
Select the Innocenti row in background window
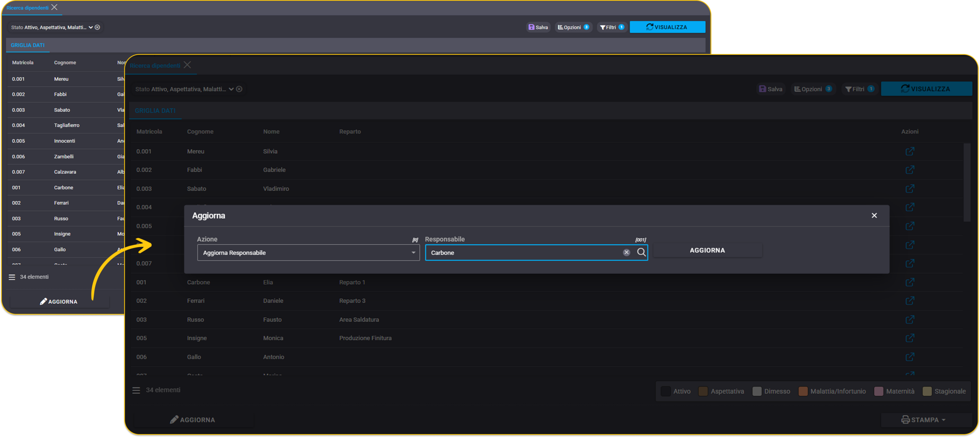coord(66,141)
